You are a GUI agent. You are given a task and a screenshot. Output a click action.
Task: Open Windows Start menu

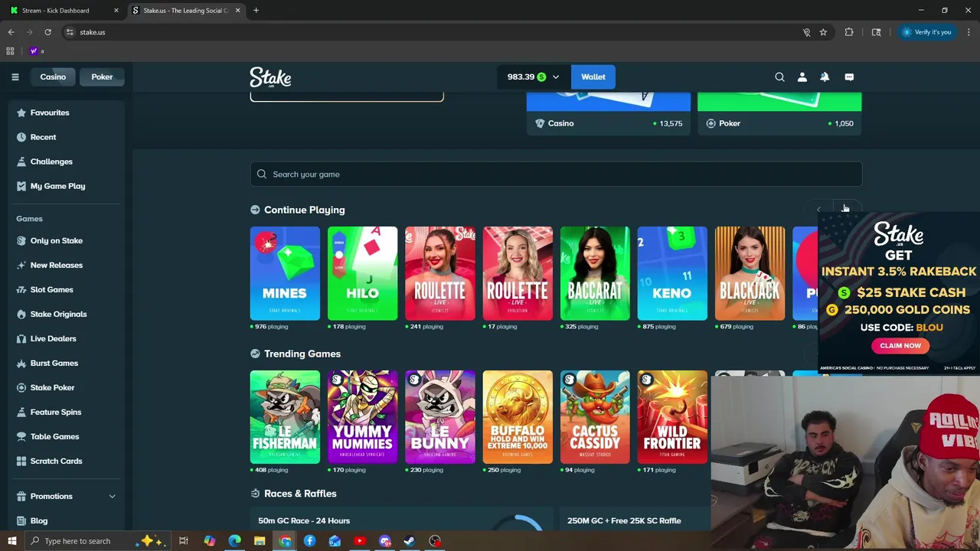coord(11,541)
